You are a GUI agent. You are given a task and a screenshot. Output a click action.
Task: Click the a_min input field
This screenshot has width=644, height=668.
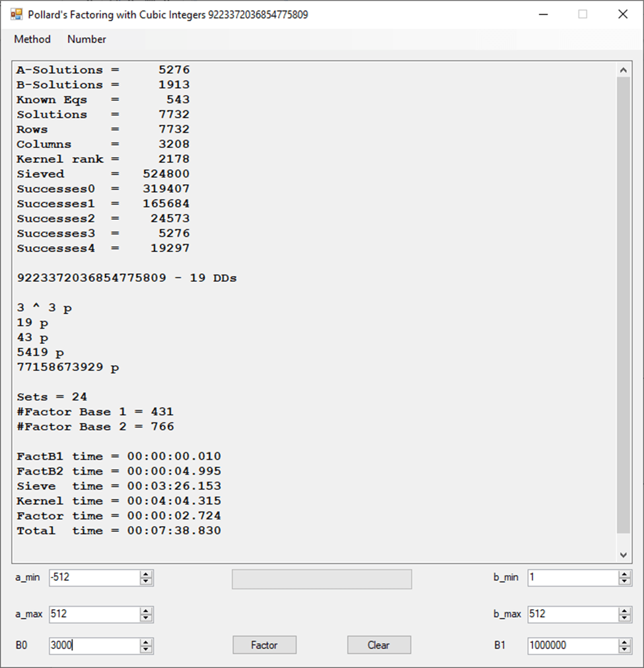click(94, 578)
